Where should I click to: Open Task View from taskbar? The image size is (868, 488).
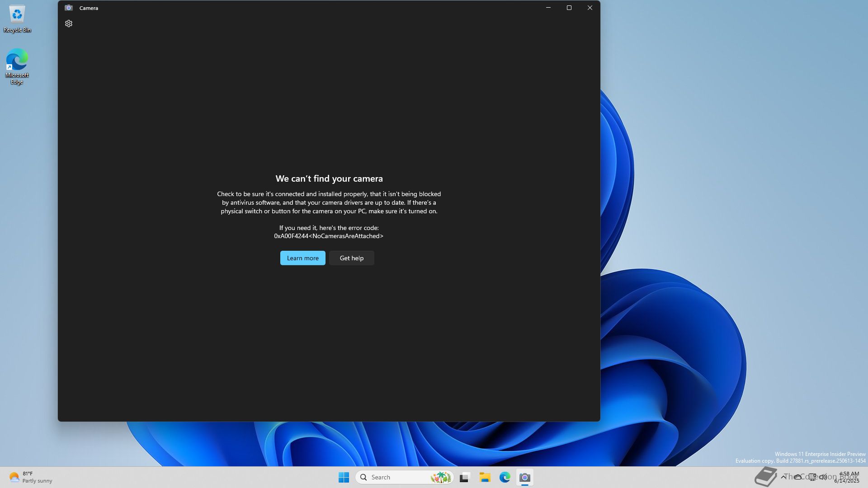pyautogui.click(x=465, y=477)
